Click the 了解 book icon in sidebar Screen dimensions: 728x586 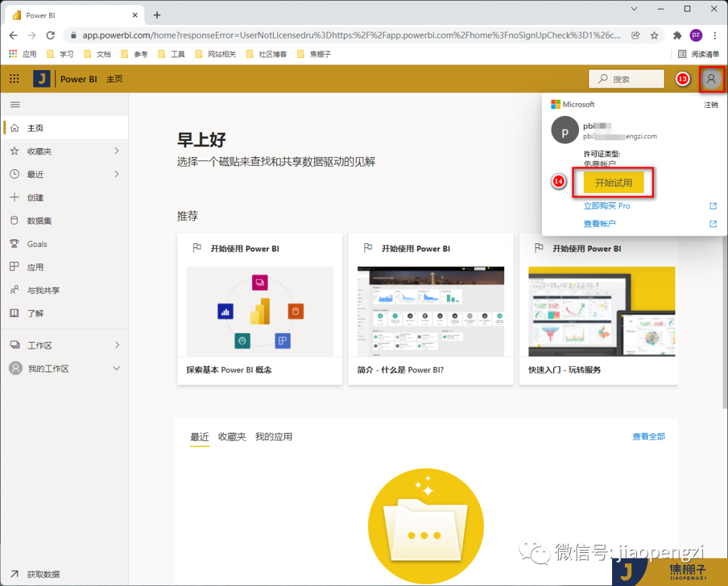click(x=14, y=313)
